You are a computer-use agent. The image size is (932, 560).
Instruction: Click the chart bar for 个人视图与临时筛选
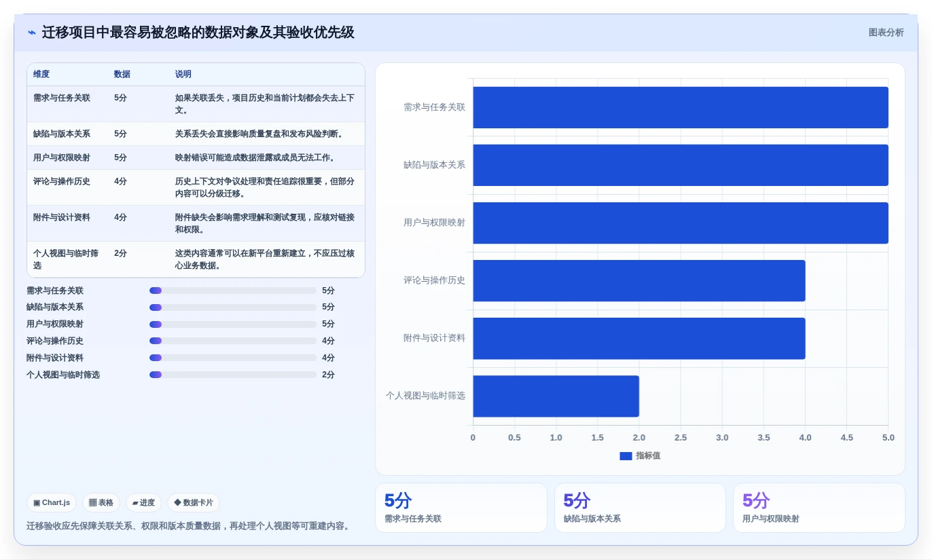[556, 396]
